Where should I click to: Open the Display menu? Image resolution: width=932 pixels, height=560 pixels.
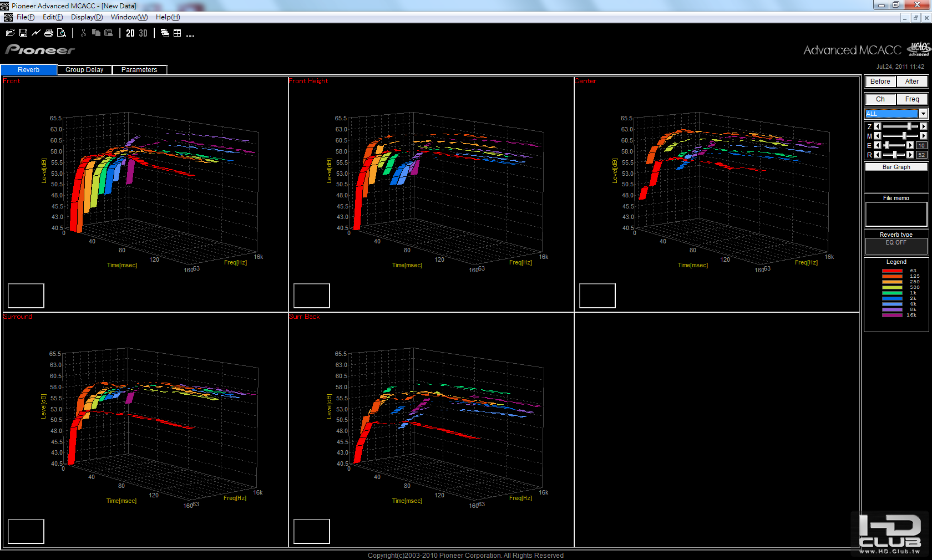click(87, 17)
